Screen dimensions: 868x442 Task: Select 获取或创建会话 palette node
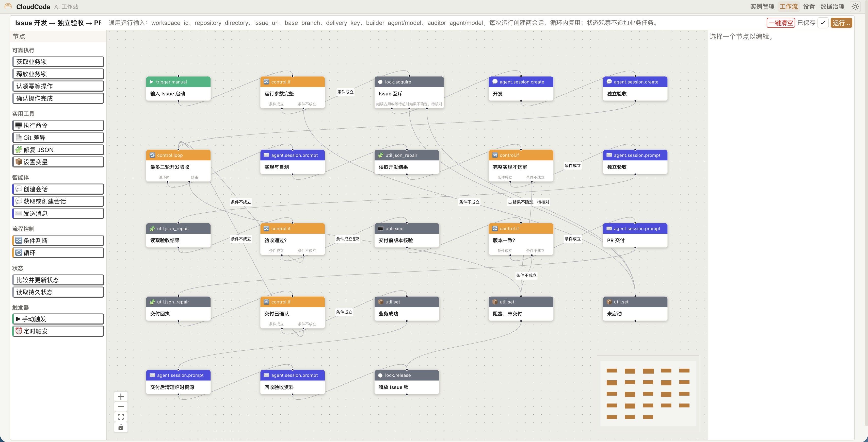tap(58, 201)
